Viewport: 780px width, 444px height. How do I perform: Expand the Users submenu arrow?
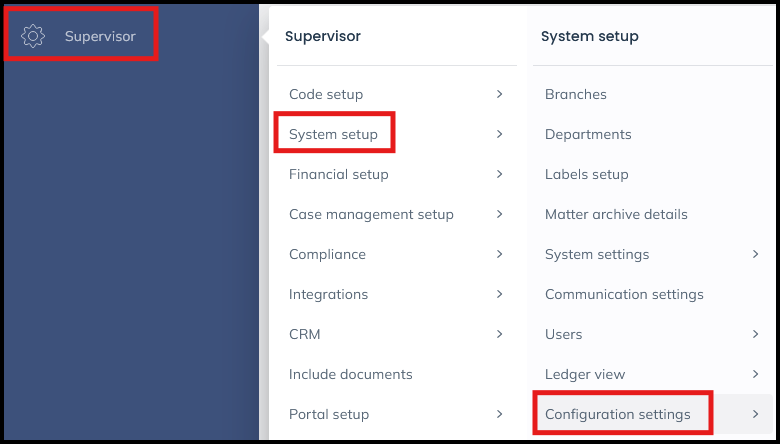tap(755, 334)
